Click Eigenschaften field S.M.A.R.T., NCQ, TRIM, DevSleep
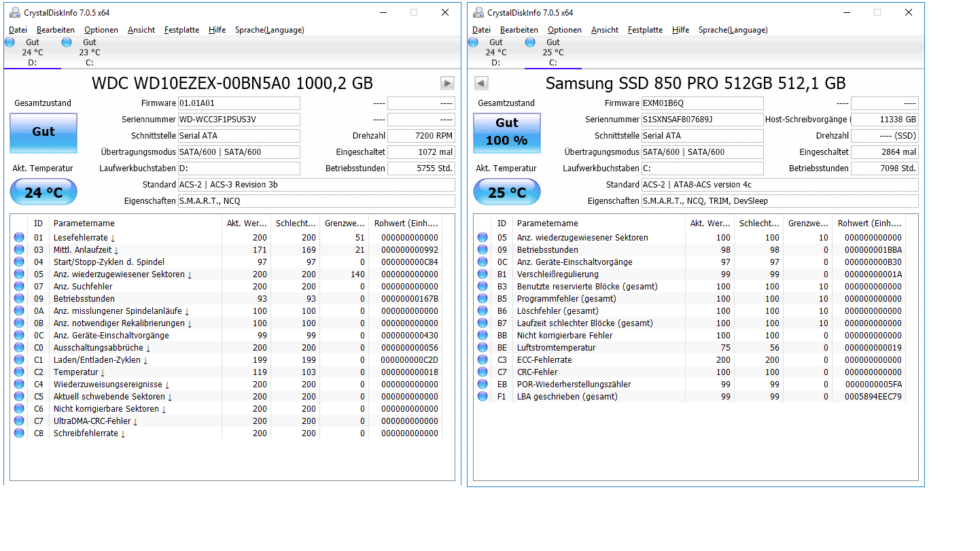Viewport: 980px width, 551px height. (x=780, y=201)
